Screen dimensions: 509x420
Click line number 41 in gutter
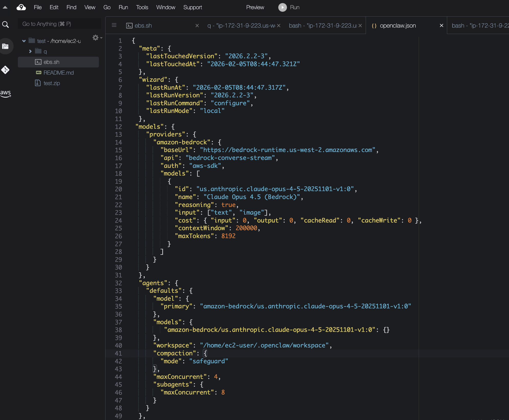click(x=118, y=353)
